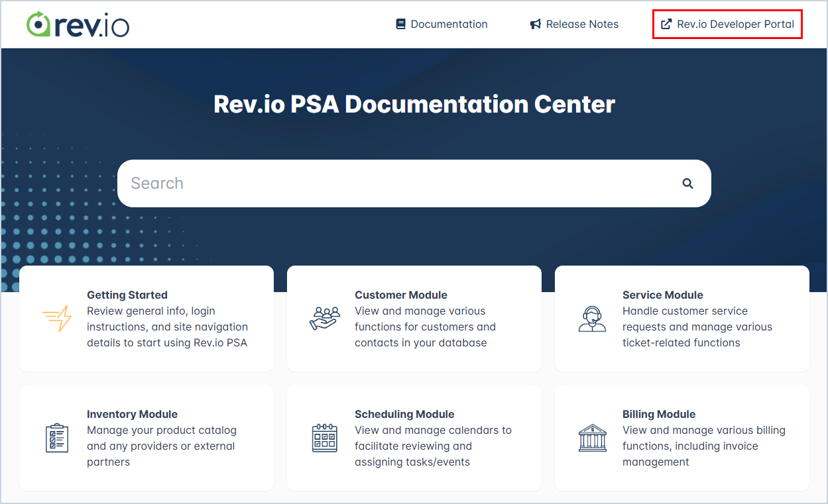Click the Service Module ticket-related description
Screen dimensions: 828x504
(x=697, y=327)
